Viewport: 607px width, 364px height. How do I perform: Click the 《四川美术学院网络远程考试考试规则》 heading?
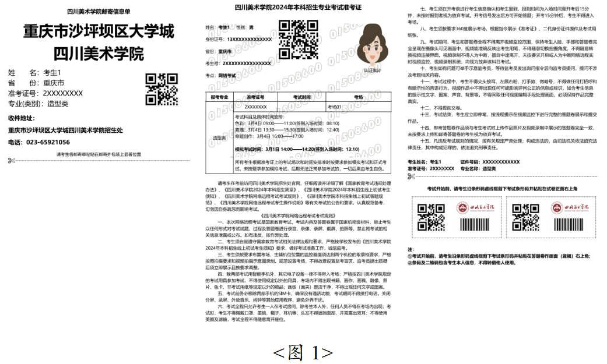(x=298, y=215)
